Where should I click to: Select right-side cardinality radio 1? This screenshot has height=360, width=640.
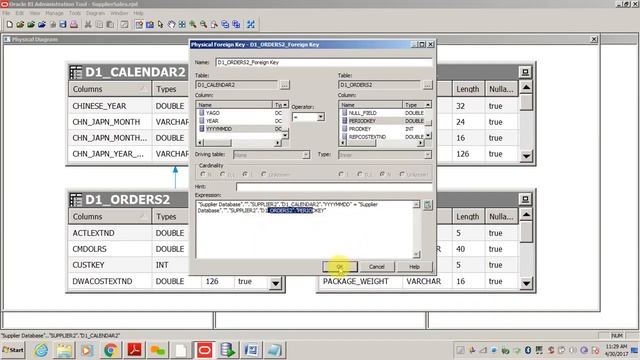point(341,174)
